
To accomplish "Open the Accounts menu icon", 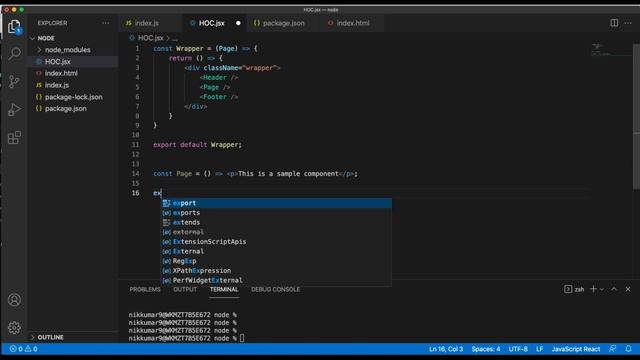I will pyautogui.click(x=14, y=300).
